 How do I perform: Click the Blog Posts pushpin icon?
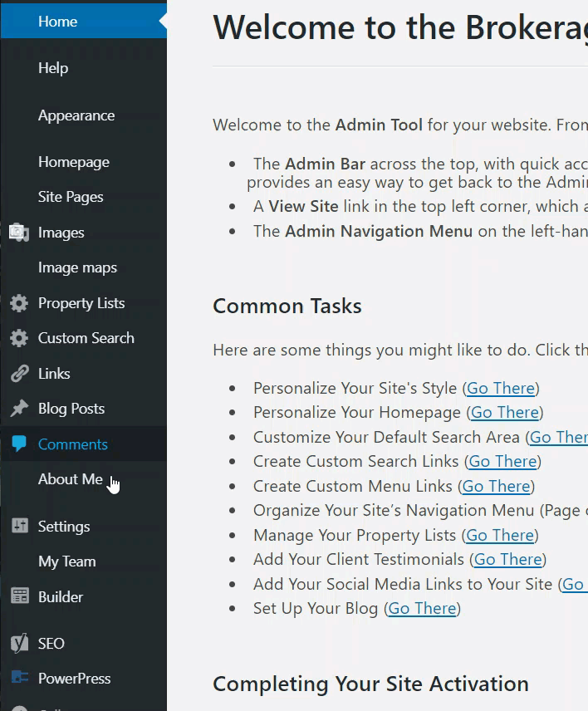[x=19, y=409]
